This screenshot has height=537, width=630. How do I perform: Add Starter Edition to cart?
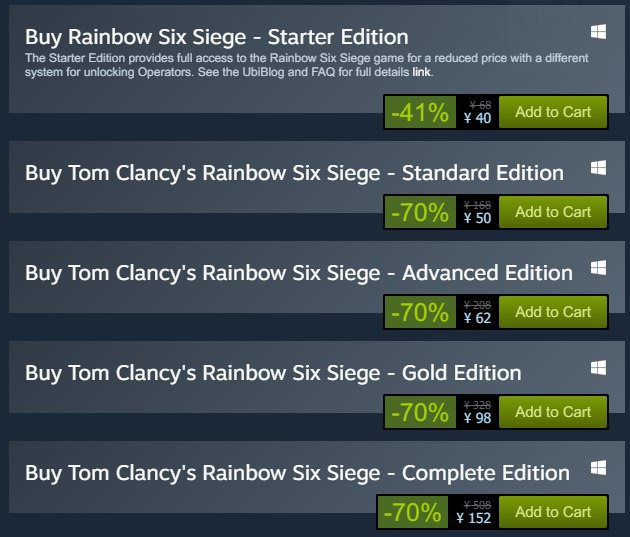pyautogui.click(x=552, y=112)
